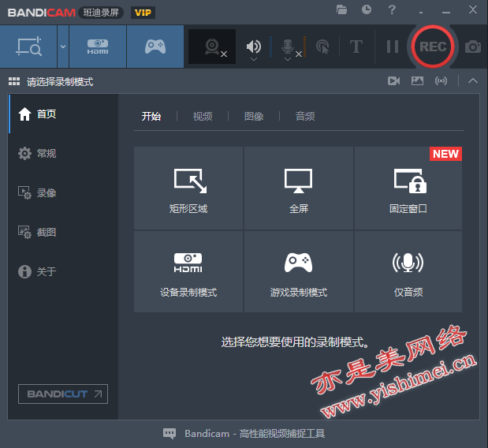Viewport: 488px width, 448px height.
Task: Go to 首页 in the sidebar
Action: click(x=63, y=114)
